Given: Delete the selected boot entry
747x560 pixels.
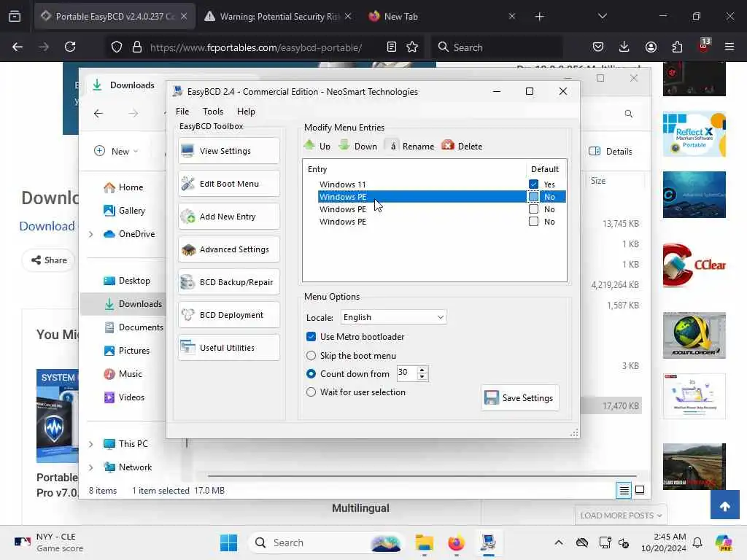Looking at the screenshot, I should (462, 146).
